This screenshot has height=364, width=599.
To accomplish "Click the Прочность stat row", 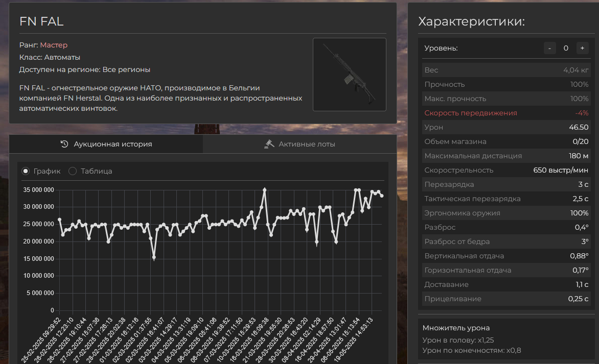I will [x=506, y=84].
